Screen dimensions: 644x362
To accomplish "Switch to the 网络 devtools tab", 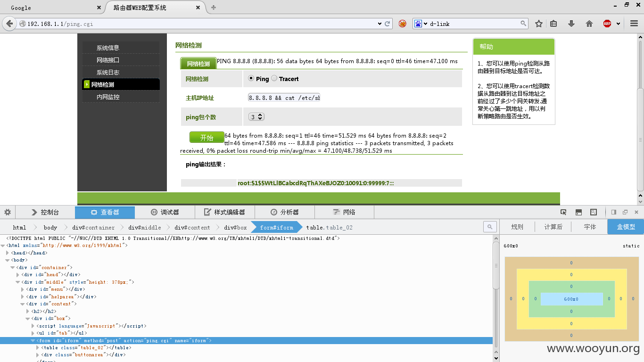I will click(344, 212).
